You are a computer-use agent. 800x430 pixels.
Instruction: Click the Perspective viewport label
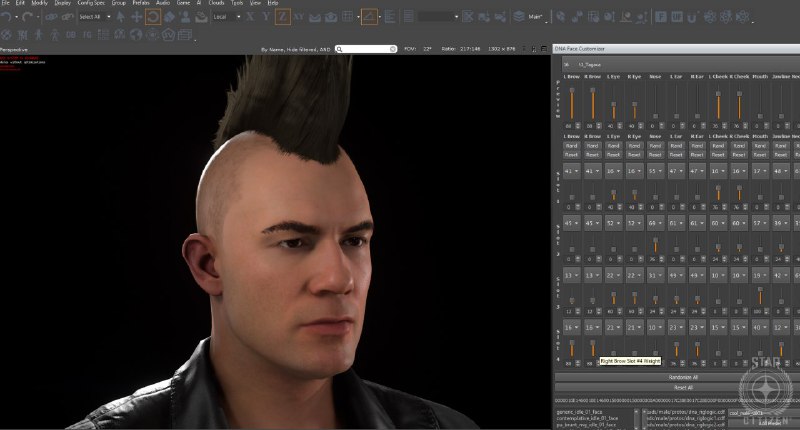[14, 50]
